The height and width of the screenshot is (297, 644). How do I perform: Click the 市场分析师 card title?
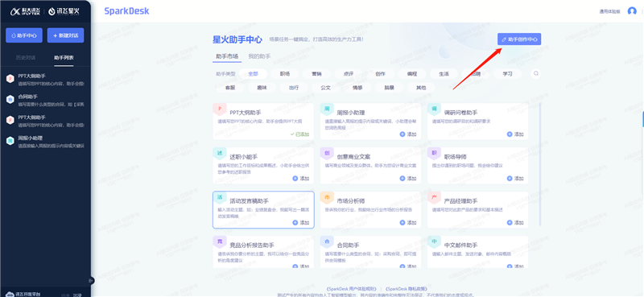coord(351,201)
